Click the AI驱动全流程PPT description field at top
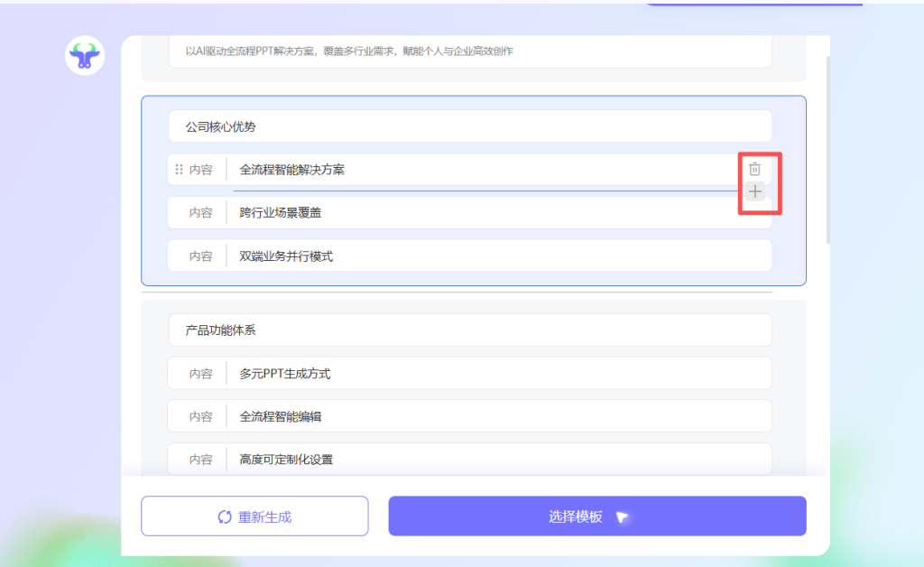 pyautogui.click(x=469, y=51)
